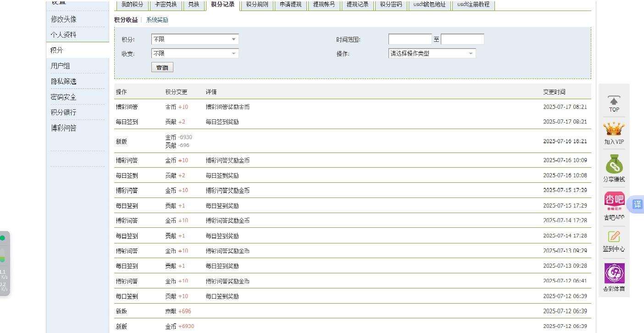Image resolution: width=644 pixels, height=333 pixels.
Task: Click 新版 in the 2025-07-16 18:21 row
Action: tap(122, 141)
